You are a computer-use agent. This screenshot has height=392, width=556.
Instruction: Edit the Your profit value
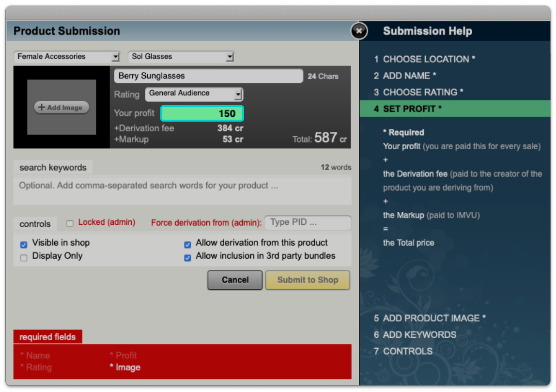pyautogui.click(x=202, y=113)
